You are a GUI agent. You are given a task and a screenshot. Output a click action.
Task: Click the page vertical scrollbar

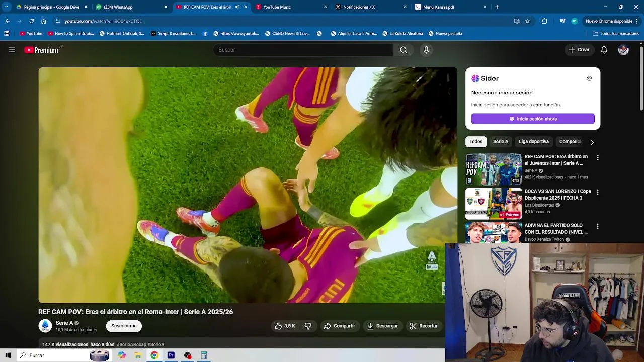[641, 77]
